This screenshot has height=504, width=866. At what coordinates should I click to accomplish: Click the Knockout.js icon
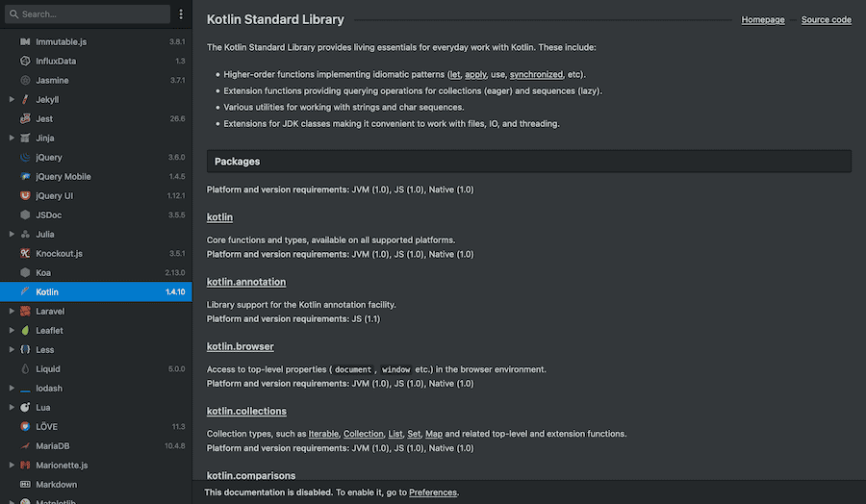click(x=25, y=254)
